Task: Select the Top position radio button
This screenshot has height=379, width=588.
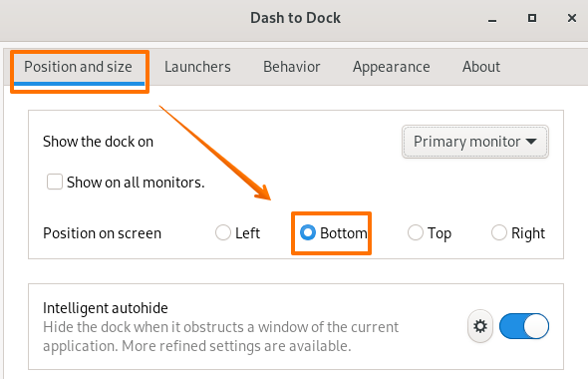Action: click(416, 232)
